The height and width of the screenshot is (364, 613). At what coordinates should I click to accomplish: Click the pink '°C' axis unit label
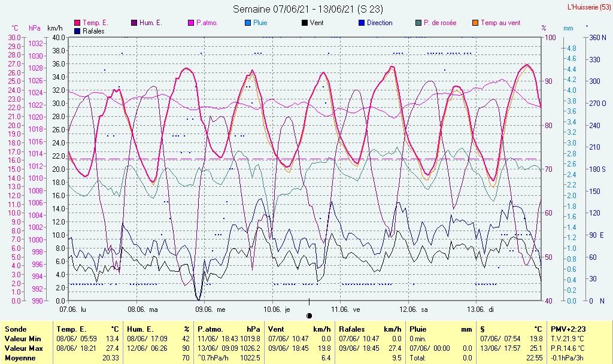click(x=15, y=28)
